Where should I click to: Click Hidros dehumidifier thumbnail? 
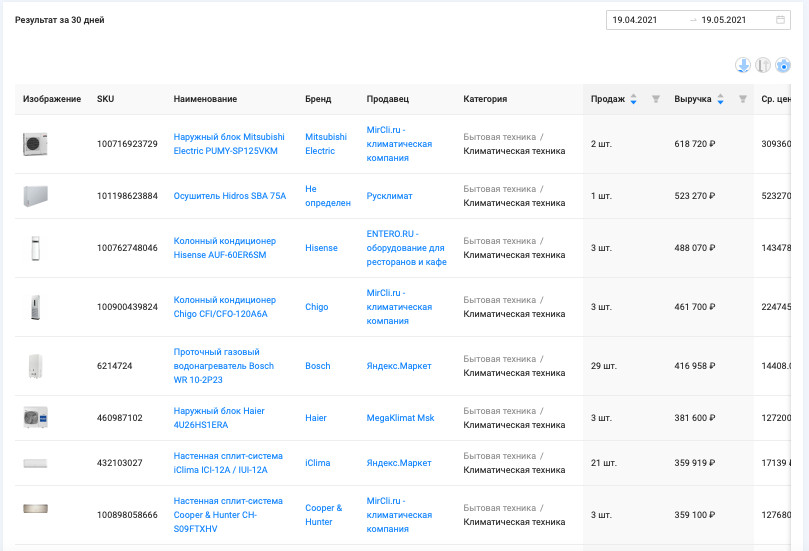pyautogui.click(x=35, y=196)
